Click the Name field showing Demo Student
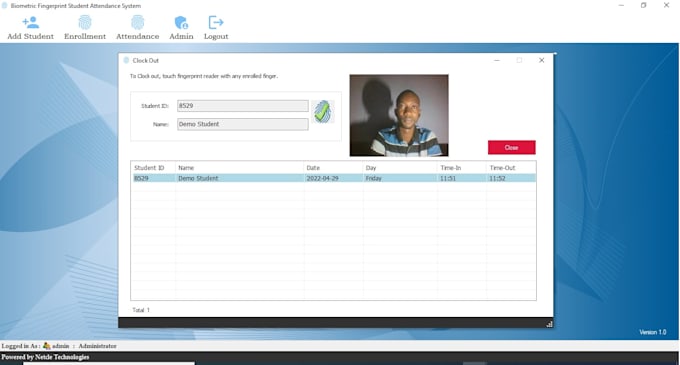 [243, 124]
